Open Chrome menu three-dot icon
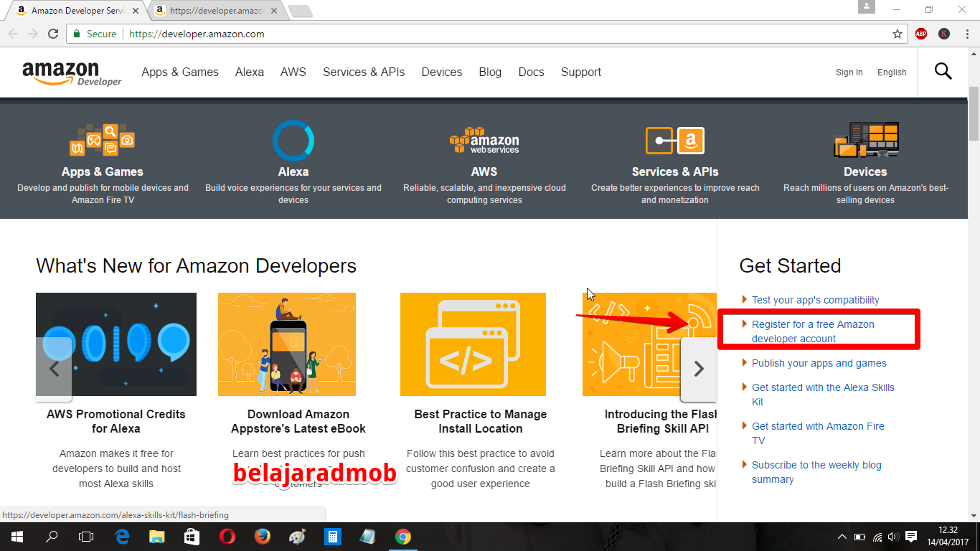Image resolution: width=980 pixels, height=551 pixels. pos(967,34)
